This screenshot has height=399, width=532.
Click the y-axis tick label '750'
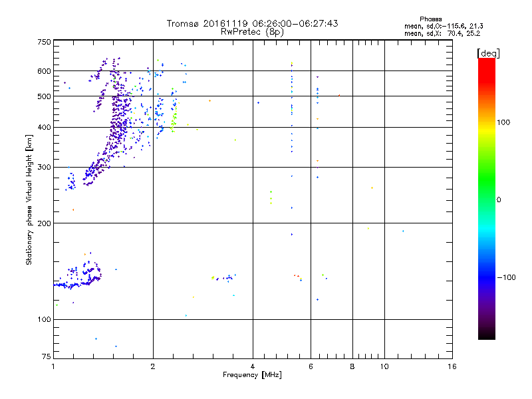point(44,42)
